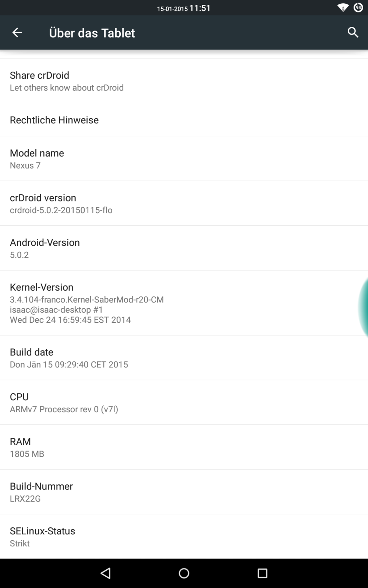Tap the status bar clock showing 11:51
This screenshot has width=368, height=588.
[x=200, y=8]
